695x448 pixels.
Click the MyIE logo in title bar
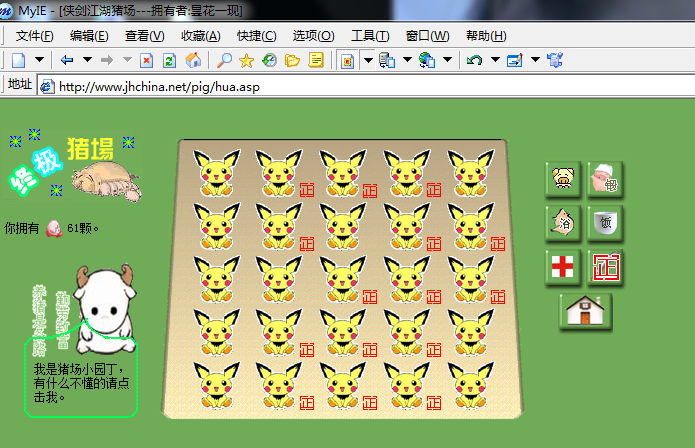(x=6, y=11)
